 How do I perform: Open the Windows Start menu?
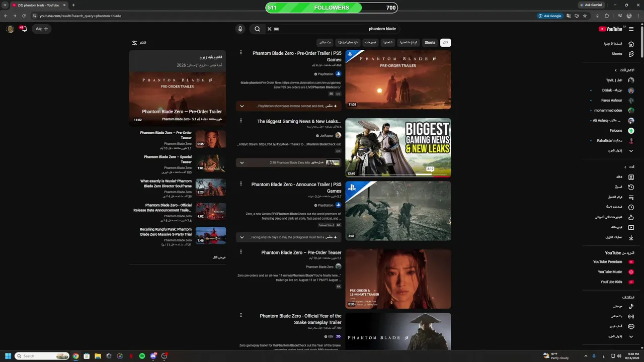(8, 356)
